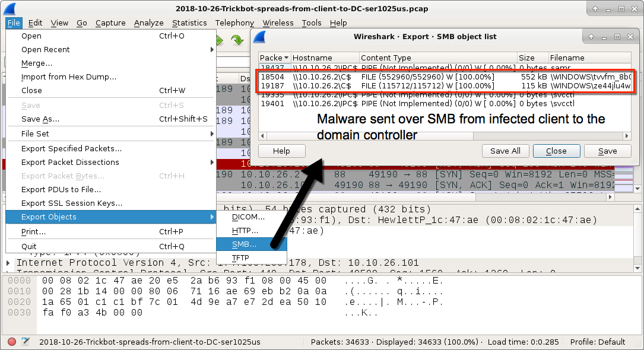Select Print... from File menu
Screen dimensions: 644x350
(111, 232)
